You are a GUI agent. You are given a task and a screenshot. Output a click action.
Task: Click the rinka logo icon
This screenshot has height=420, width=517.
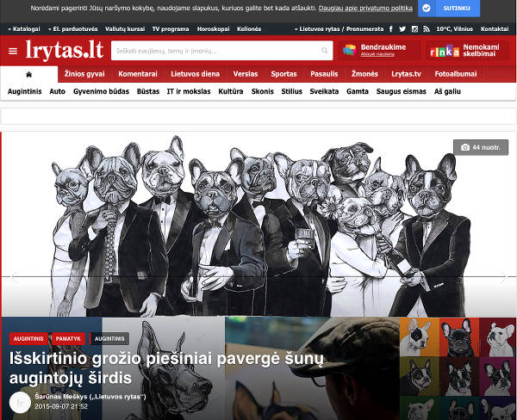pyautogui.click(x=444, y=51)
